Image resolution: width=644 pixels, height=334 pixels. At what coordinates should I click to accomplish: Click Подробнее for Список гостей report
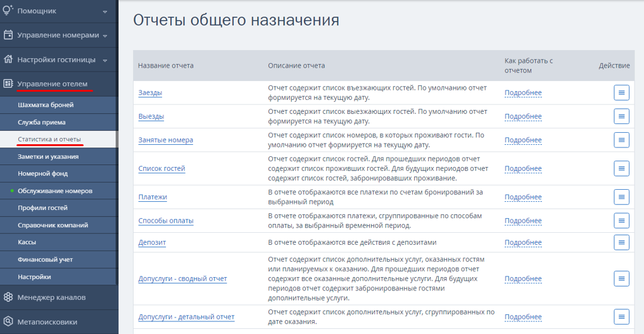[523, 169]
